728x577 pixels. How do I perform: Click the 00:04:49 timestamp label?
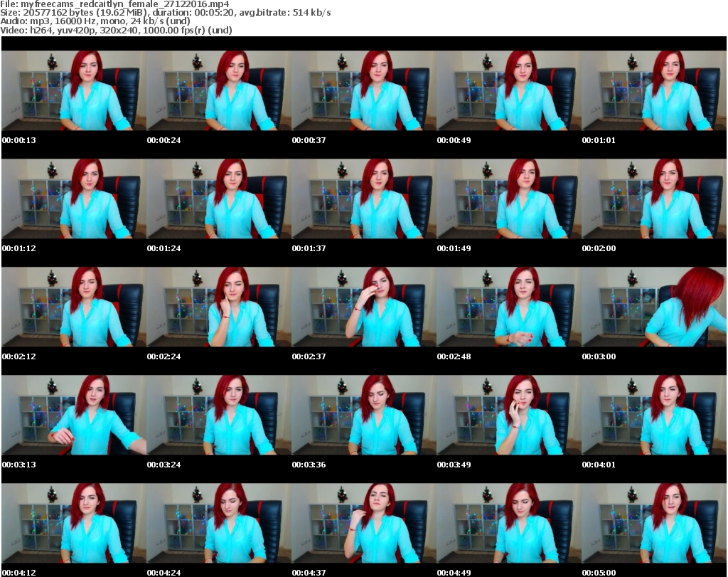point(454,573)
